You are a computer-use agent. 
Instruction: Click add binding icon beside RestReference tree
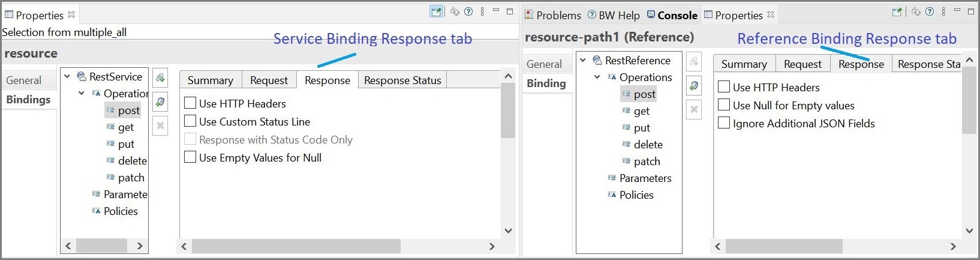point(694,61)
